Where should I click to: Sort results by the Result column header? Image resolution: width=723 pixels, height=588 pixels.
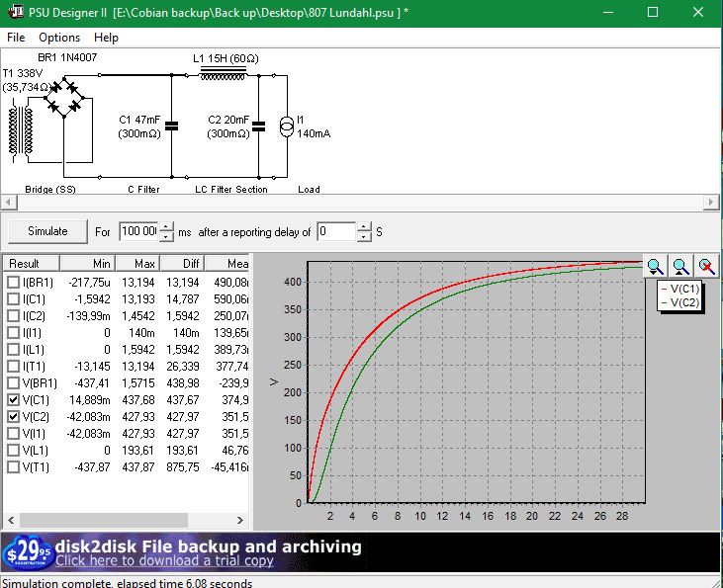click(x=32, y=264)
